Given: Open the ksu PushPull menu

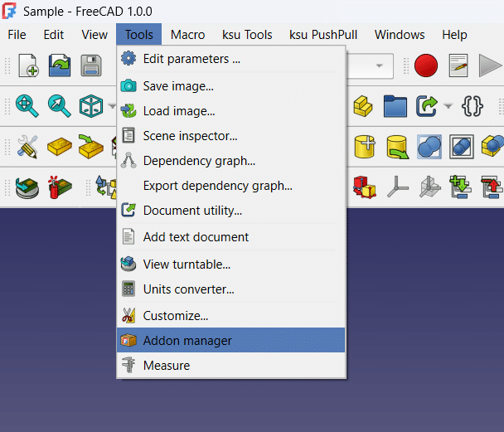Looking at the screenshot, I should point(323,34).
